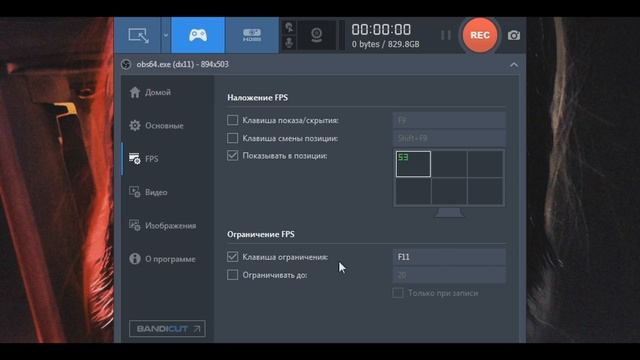Enable Клавиша смены позиции checkbox

point(233,138)
